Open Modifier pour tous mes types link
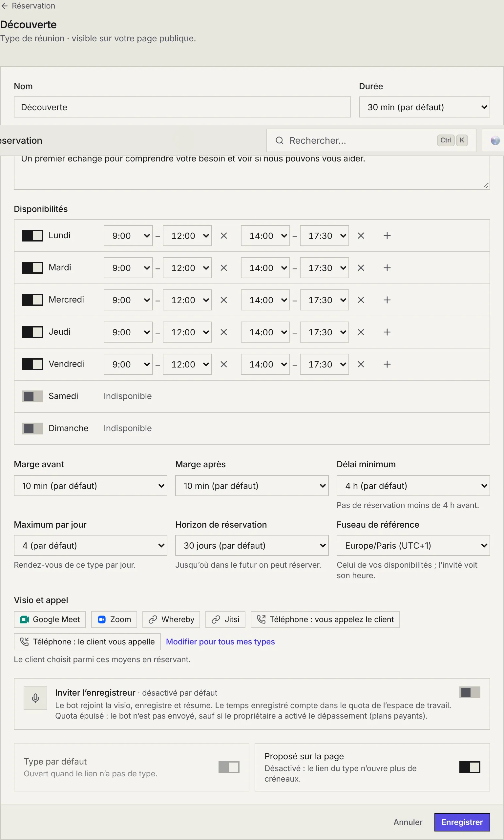The height and width of the screenshot is (840, 504). 220,642
